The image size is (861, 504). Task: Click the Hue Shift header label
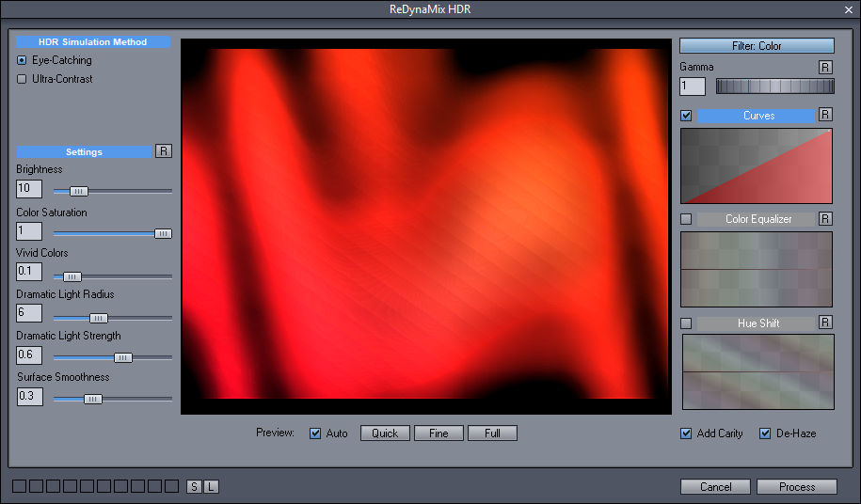(x=757, y=323)
